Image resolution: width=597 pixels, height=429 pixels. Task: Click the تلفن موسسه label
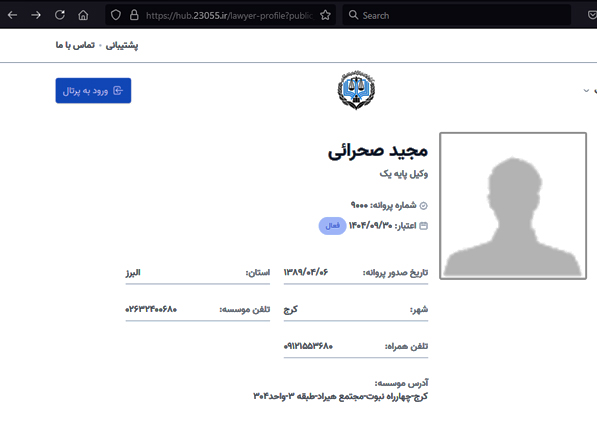click(244, 309)
